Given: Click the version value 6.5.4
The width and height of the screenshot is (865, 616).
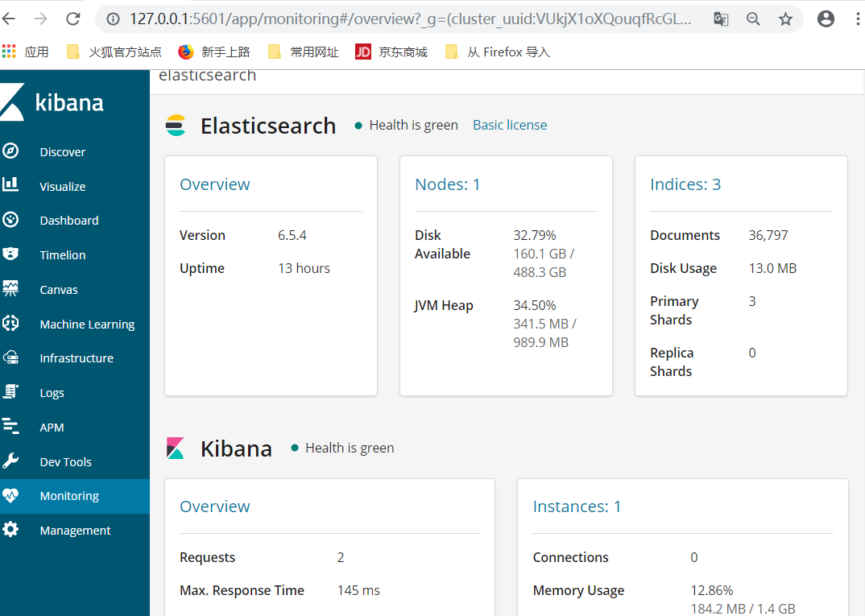Looking at the screenshot, I should (292, 235).
